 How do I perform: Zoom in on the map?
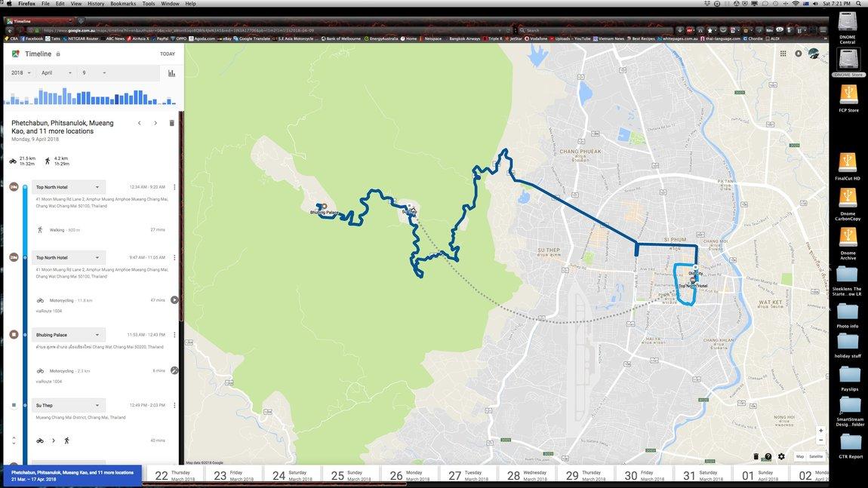821,431
